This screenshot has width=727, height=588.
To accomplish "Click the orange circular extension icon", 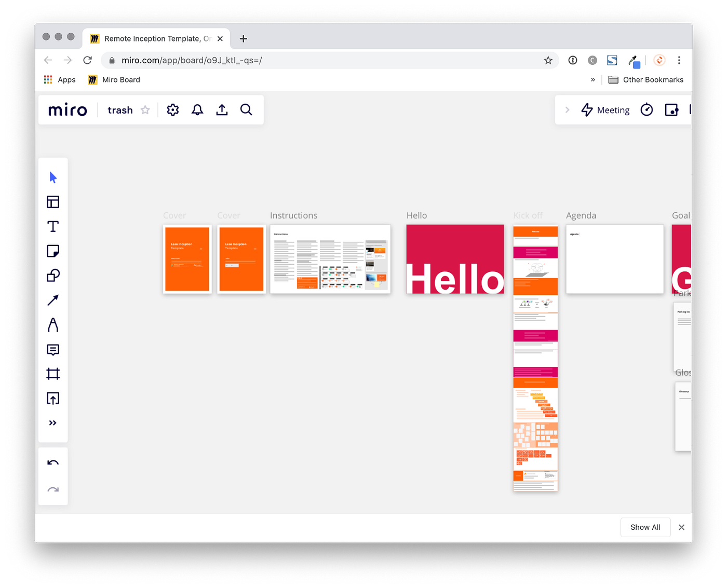I will pyautogui.click(x=659, y=60).
